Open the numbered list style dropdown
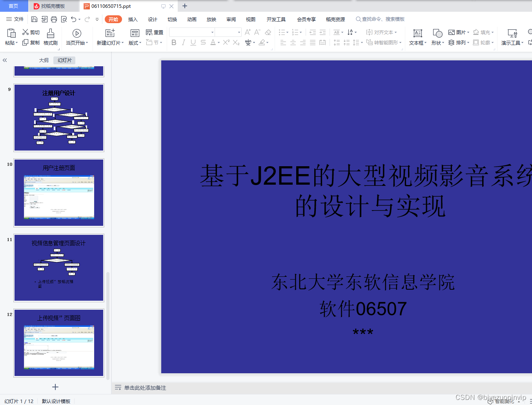Image resolution: width=532 pixels, height=405 pixels. pos(301,32)
